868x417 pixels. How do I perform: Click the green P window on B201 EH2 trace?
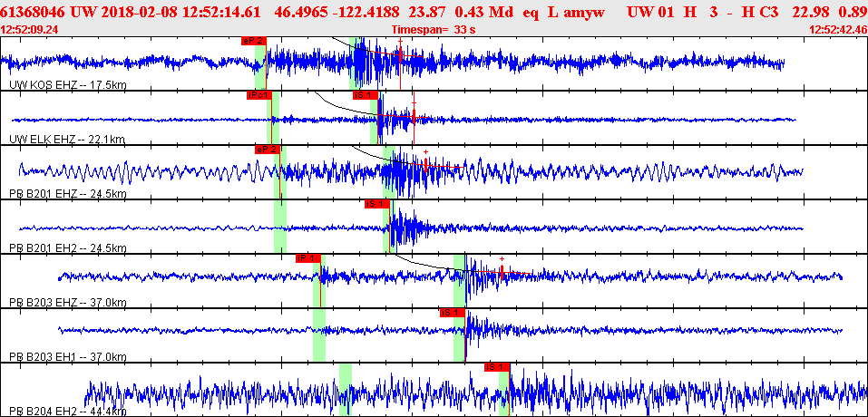[x=280, y=226]
